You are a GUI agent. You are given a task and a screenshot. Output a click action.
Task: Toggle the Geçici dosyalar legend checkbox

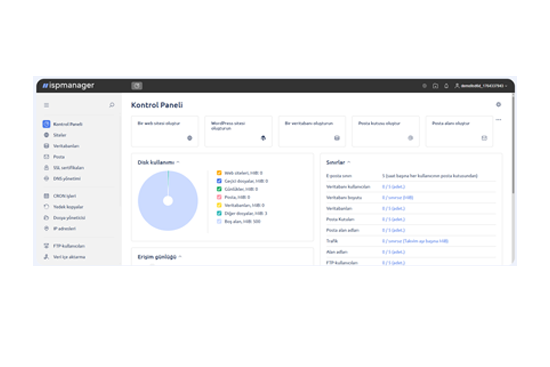pos(219,181)
